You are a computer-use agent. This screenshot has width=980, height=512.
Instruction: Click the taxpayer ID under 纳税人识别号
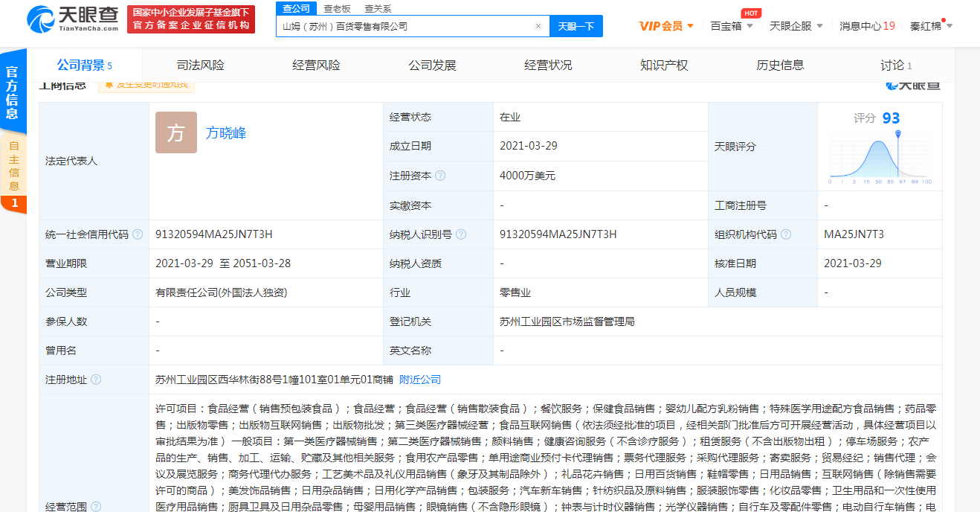558,234
